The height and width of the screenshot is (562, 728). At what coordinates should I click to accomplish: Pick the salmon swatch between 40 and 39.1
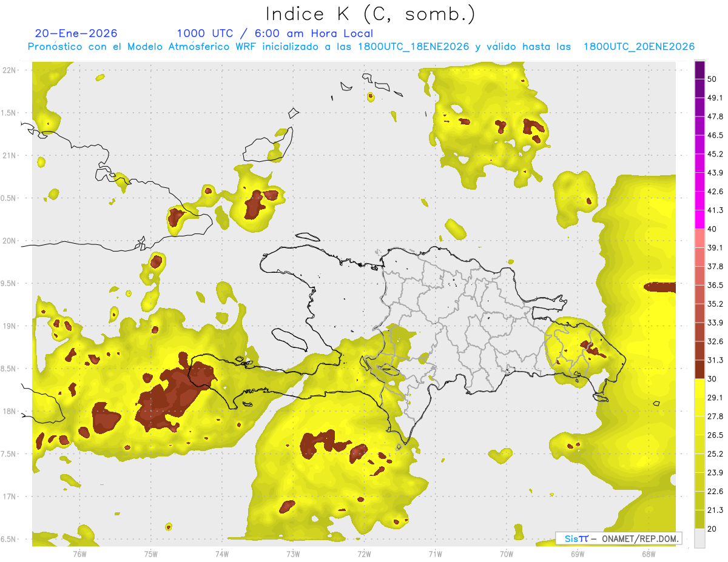click(x=700, y=238)
